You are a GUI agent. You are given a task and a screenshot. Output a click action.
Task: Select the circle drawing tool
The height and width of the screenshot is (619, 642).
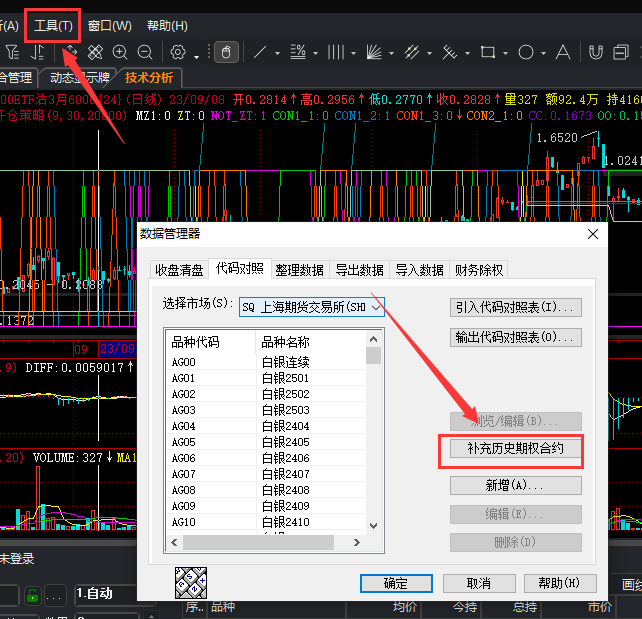[x=526, y=52]
